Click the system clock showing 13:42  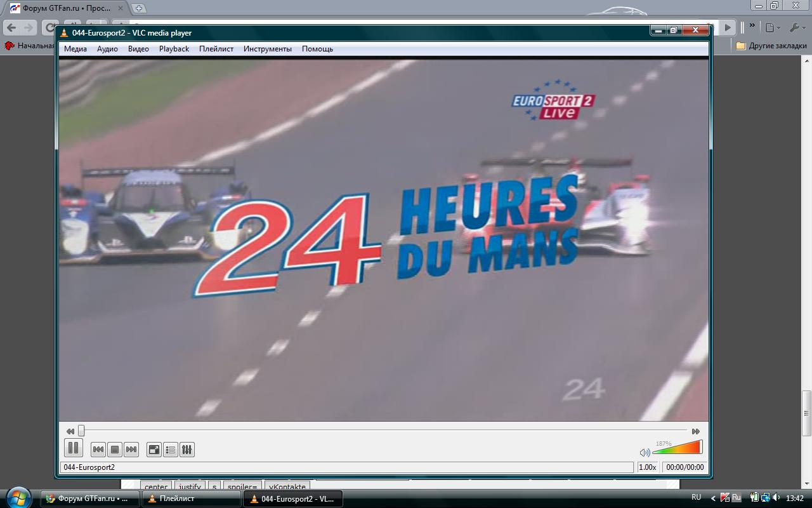click(x=795, y=498)
